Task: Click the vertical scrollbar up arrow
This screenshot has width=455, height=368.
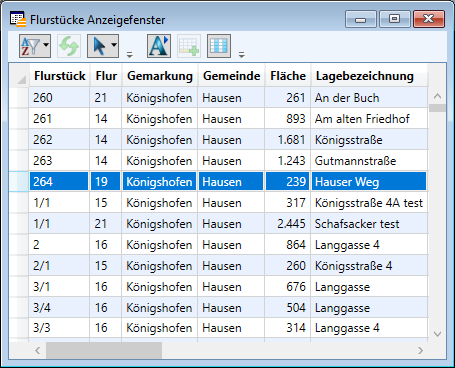Action: [x=437, y=96]
